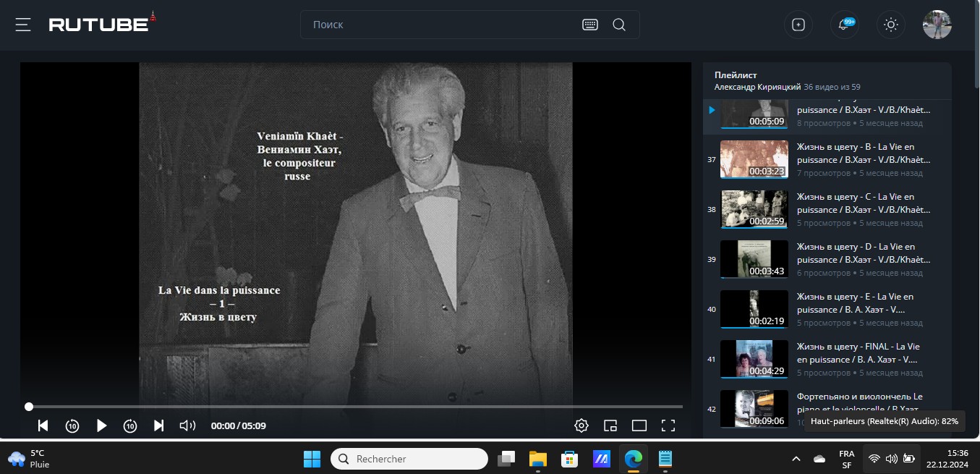Open the user profile avatar
The height and width of the screenshot is (474, 980).
pos(937,25)
